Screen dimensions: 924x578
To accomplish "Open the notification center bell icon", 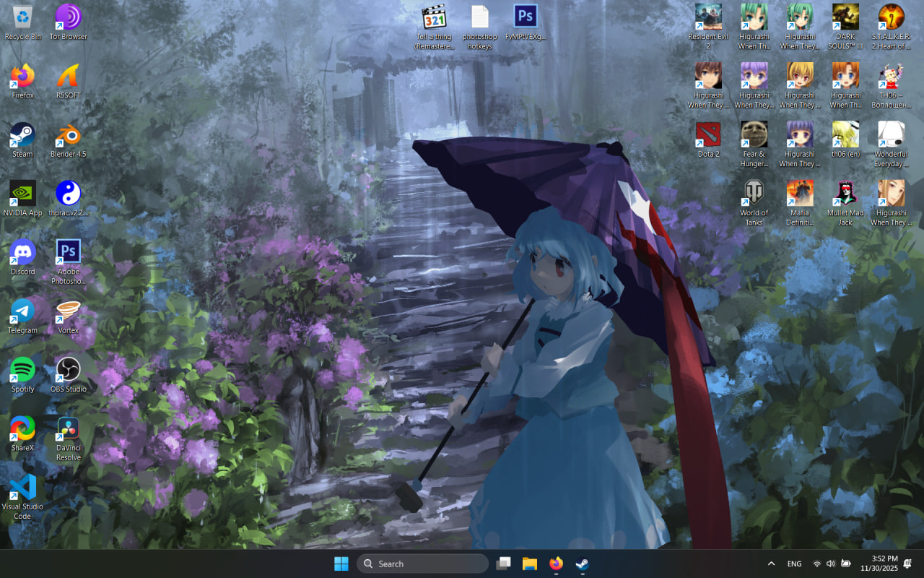I will [x=908, y=564].
